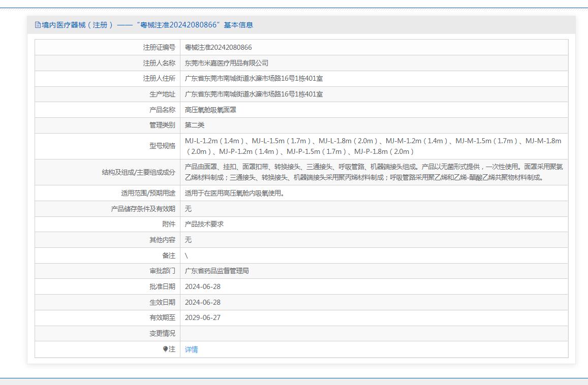Image resolution: width=588 pixels, height=385 pixels.
Task: Click the 注册人住所 address value
Action: click(x=254, y=78)
